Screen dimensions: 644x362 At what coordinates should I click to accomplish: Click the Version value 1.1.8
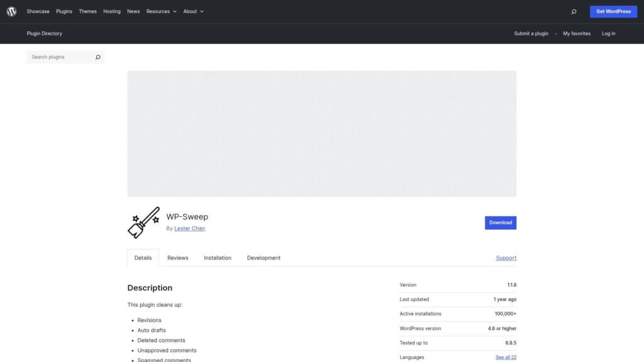click(511, 285)
